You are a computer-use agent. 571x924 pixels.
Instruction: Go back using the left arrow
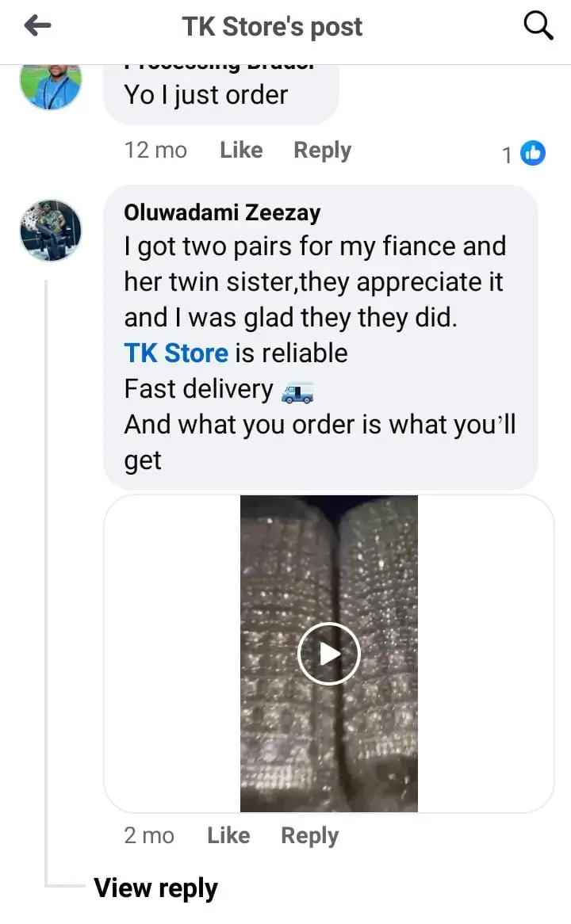(37, 27)
